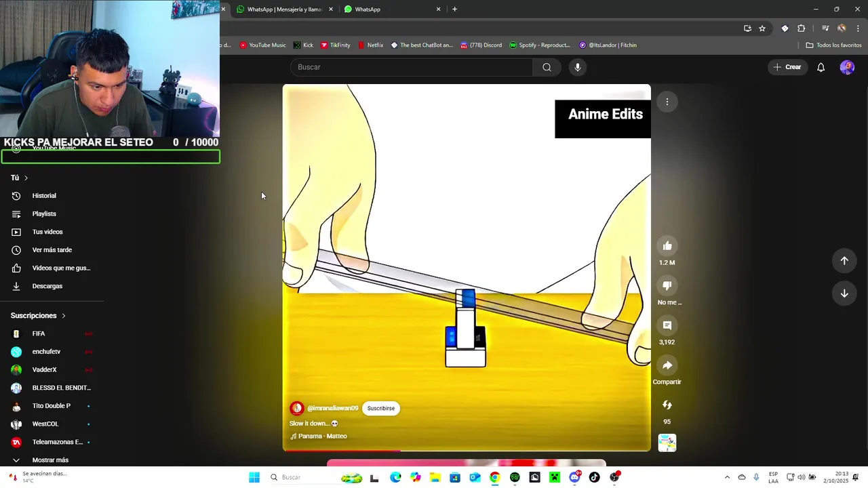The height and width of the screenshot is (488, 868).
Task: Switch to WhatsApp Mensajería y llamadas tab
Action: tap(284, 9)
